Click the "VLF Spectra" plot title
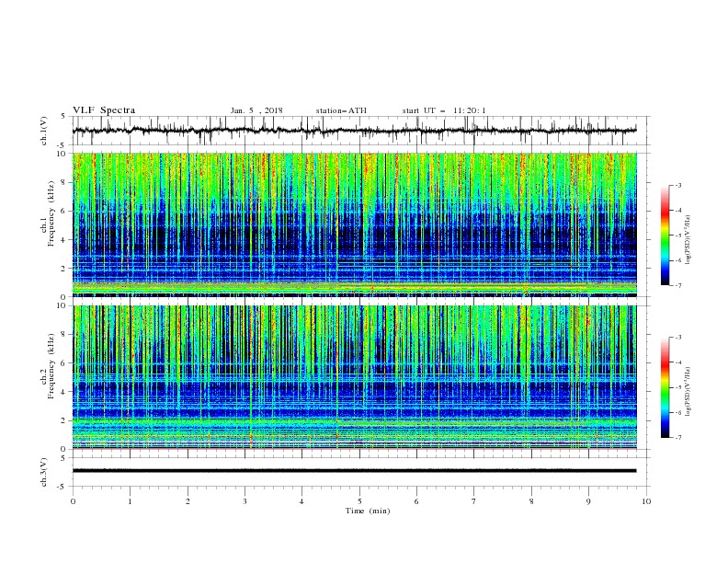728x563 pixels. click(x=104, y=110)
